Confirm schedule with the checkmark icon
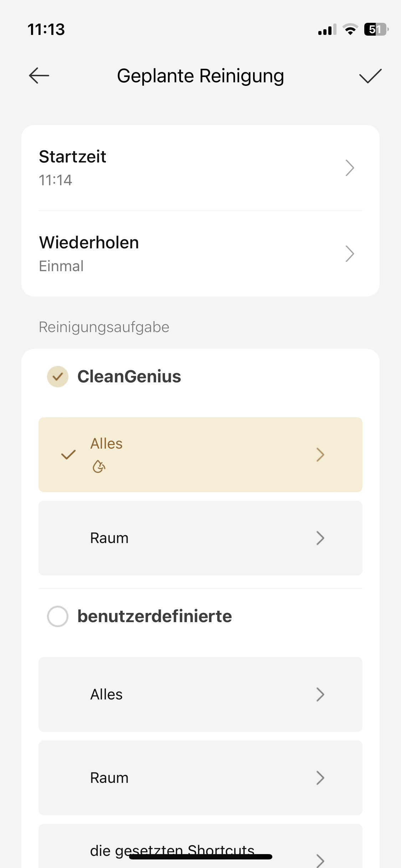Screen dimensions: 401x868 (370, 76)
